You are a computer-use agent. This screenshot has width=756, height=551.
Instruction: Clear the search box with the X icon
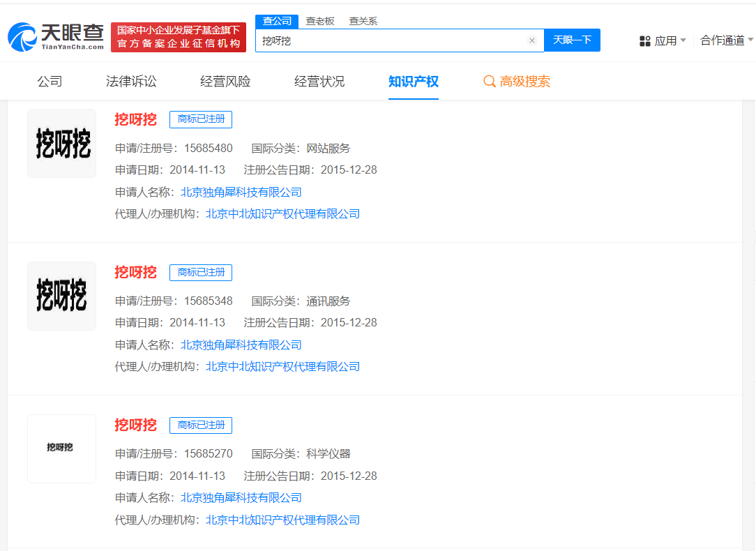click(x=532, y=40)
